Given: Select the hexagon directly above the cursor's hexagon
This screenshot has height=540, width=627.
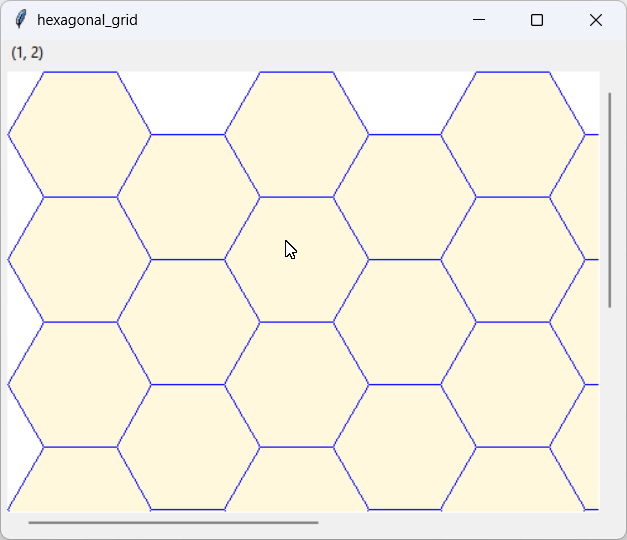Looking at the screenshot, I should coord(296,135).
